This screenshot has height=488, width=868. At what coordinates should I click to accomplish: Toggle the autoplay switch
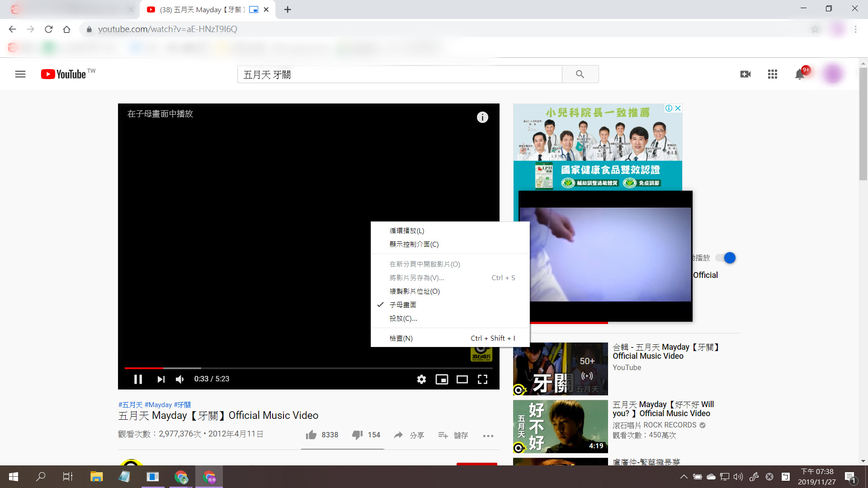[x=726, y=258]
